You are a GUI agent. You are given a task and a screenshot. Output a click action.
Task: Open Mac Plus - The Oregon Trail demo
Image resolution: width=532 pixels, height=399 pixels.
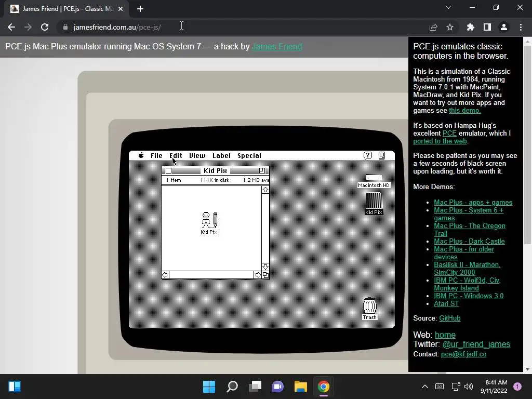(x=470, y=230)
